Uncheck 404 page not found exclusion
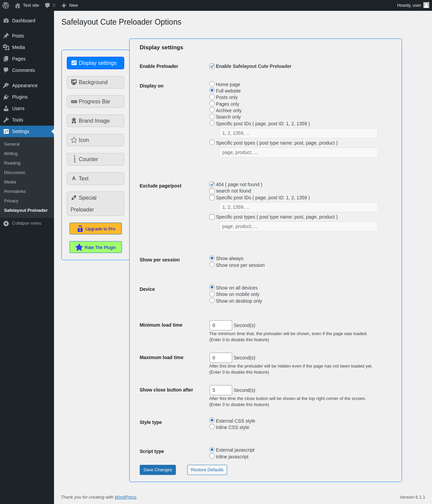Image resolution: width=432 pixels, height=504 pixels. [212, 184]
